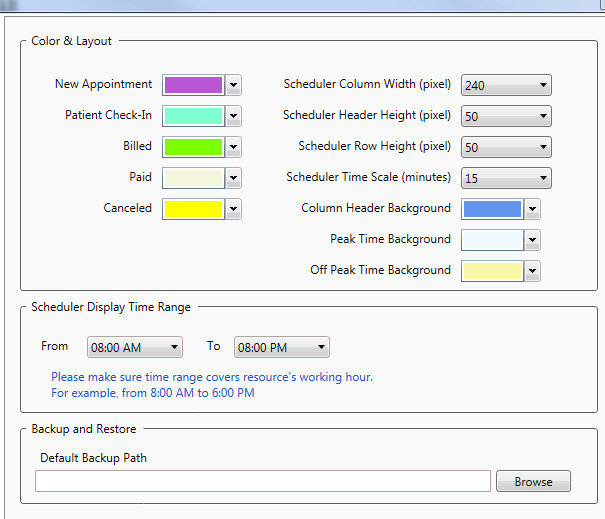Click the Paid label
This screenshot has width=605, height=519.
(140, 177)
